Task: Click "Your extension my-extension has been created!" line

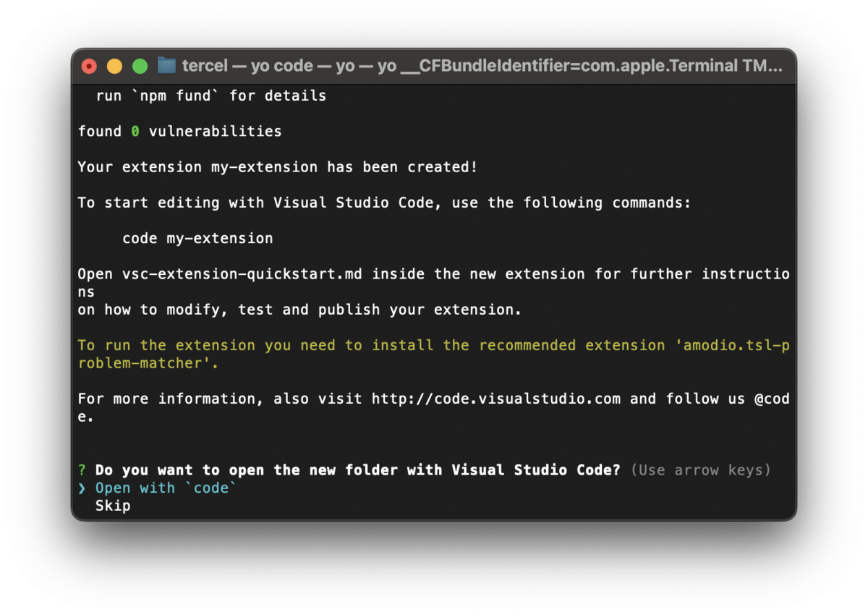Action: pos(278,166)
